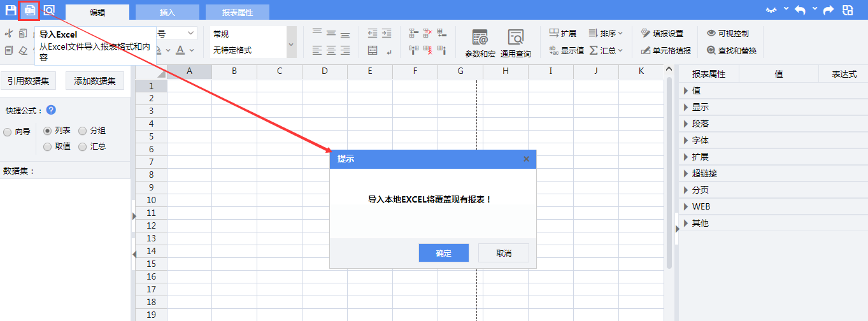Open the 排序 dropdown
This screenshot has width=868, height=321.
point(606,33)
